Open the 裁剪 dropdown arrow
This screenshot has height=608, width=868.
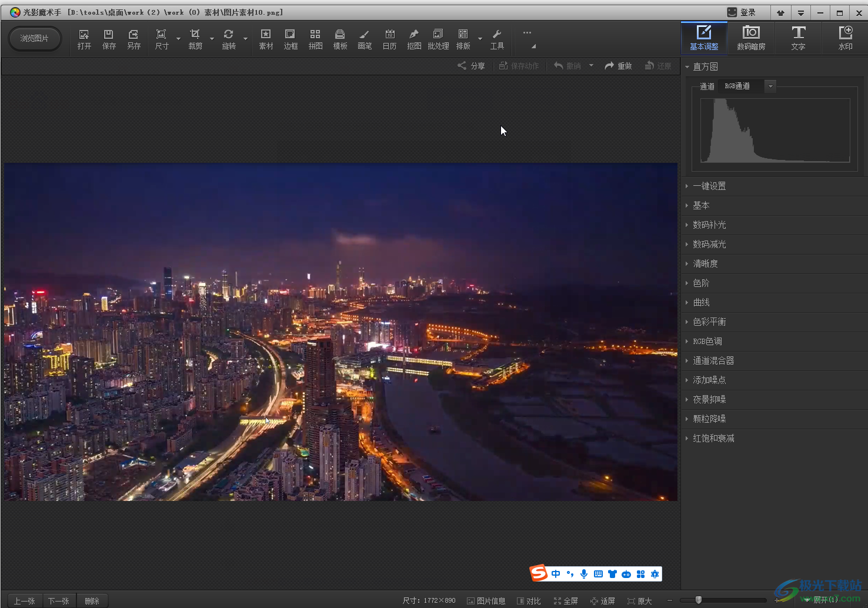212,39
